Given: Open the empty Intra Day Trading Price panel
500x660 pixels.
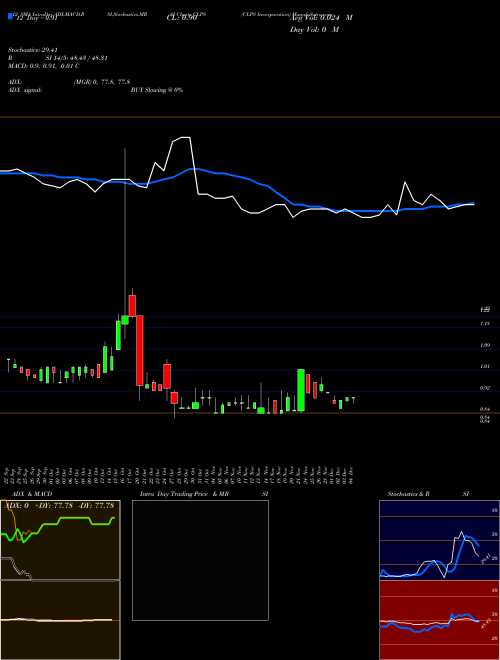Looking at the screenshot, I should coord(200,560).
